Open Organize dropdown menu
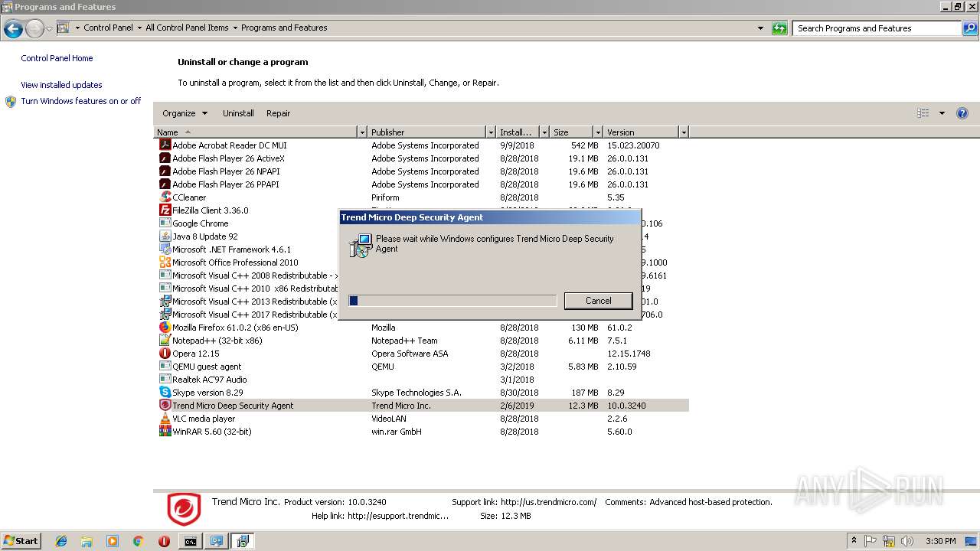The width and height of the screenshot is (980, 551). (x=185, y=113)
